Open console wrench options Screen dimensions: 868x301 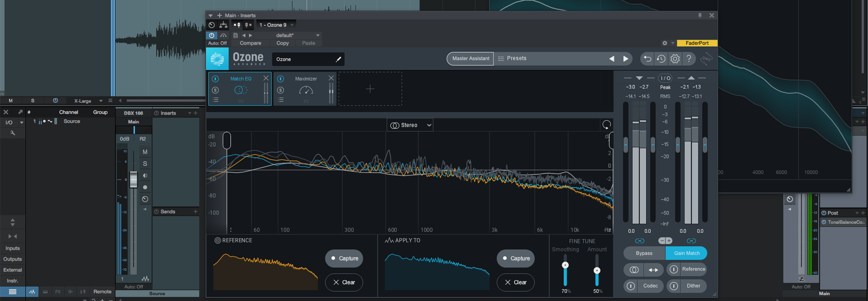point(13,133)
